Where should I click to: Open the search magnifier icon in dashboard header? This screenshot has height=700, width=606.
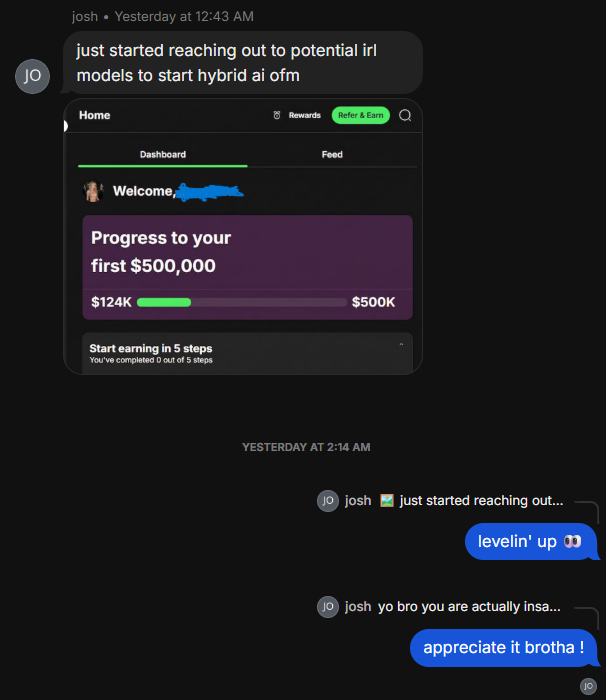(405, 115)
